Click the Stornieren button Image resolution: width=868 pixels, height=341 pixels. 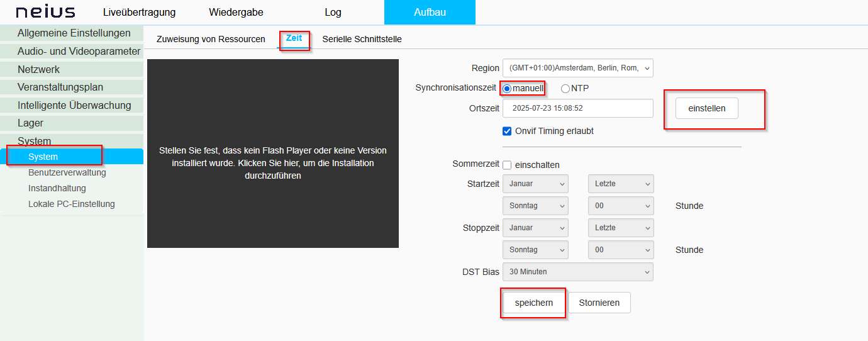[599, 303]
